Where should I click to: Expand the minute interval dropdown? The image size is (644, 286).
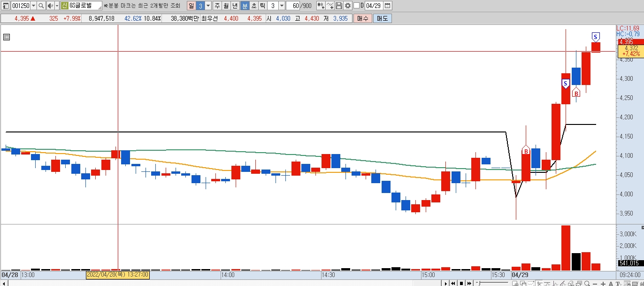pos(282,6)
